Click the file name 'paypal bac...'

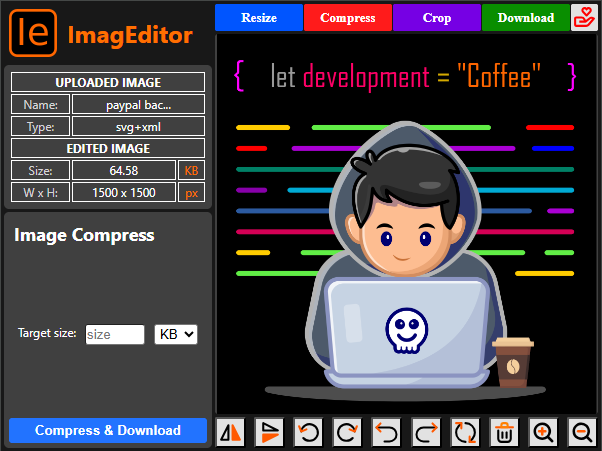click(138, 104)
